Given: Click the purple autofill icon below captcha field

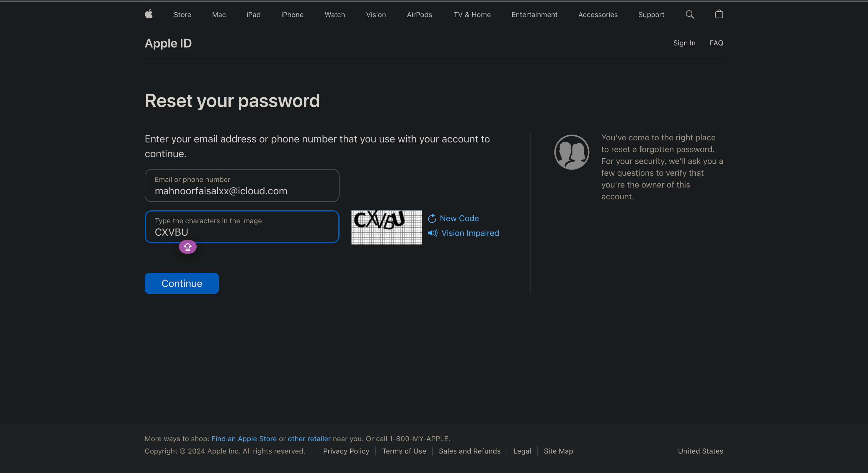Looking at the screenshot, I should [187, 247].
